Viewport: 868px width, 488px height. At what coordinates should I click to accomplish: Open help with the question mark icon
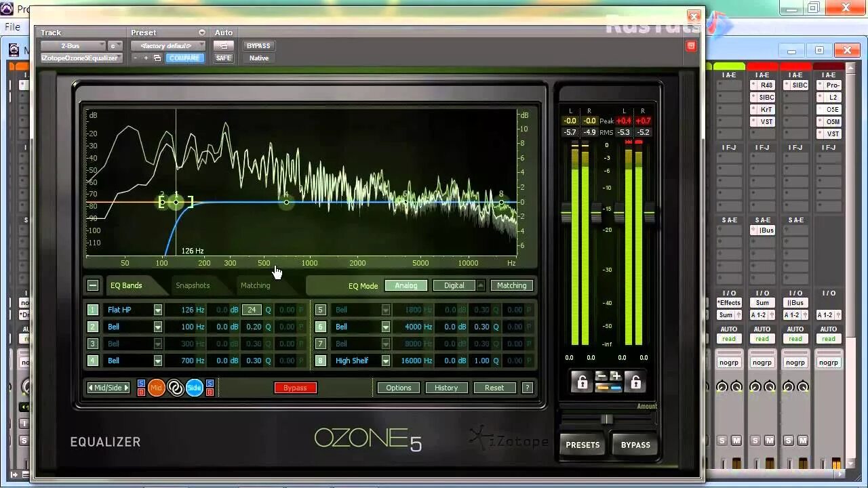pos(528,388)
